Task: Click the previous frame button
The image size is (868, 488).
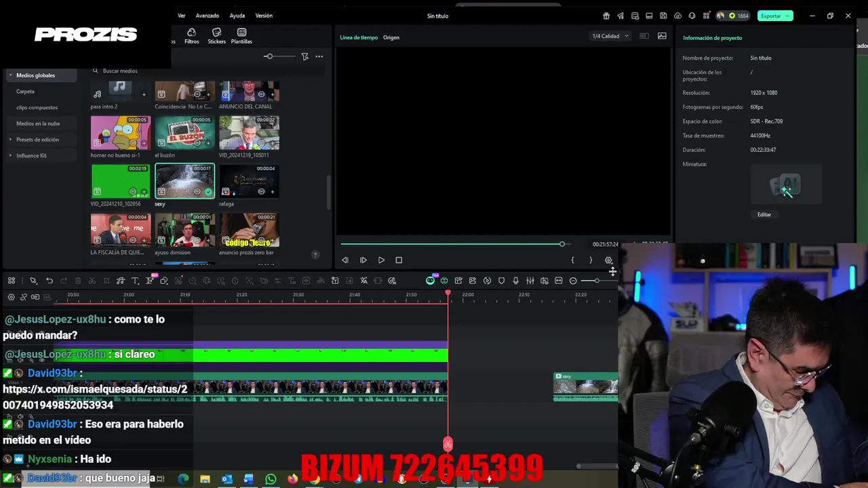Action: (345, 260)
